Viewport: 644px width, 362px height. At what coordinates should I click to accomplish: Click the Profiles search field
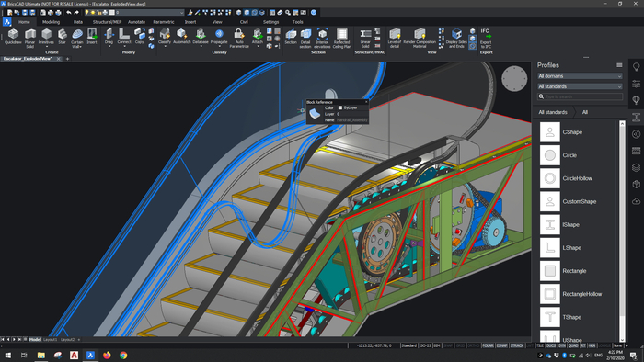click(580, 96)
